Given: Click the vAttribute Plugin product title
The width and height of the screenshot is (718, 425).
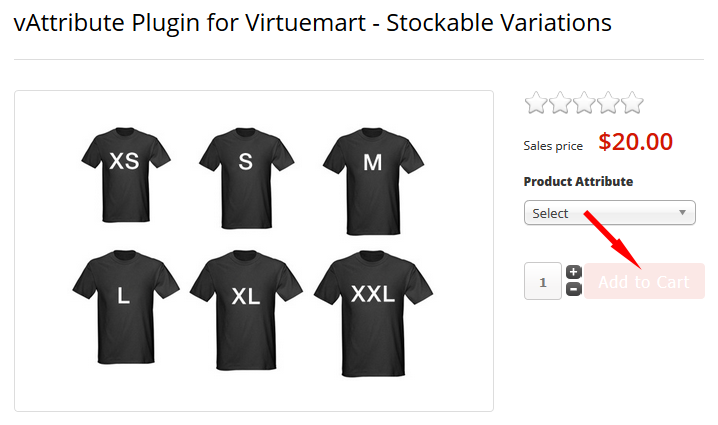Looking at the screenshot, I should click(313, 23).
